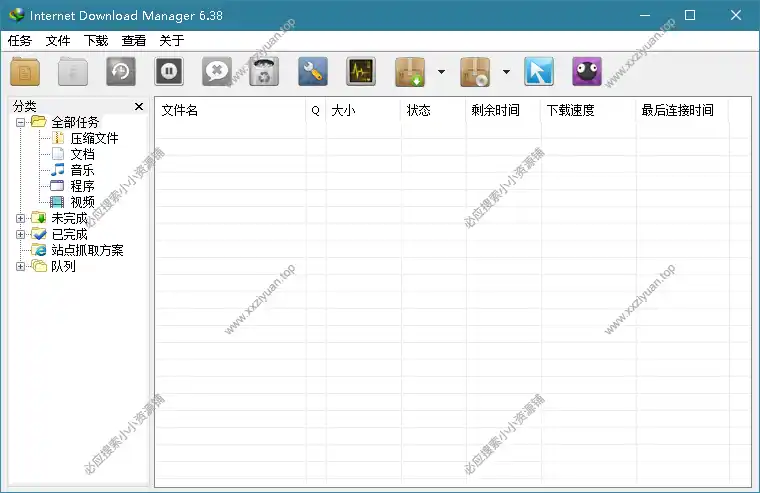The height and width of the screenshot is (493, 760).
Task: Click the Start Queue box icon
Action: pyautogui.click(x=410, y=72)
